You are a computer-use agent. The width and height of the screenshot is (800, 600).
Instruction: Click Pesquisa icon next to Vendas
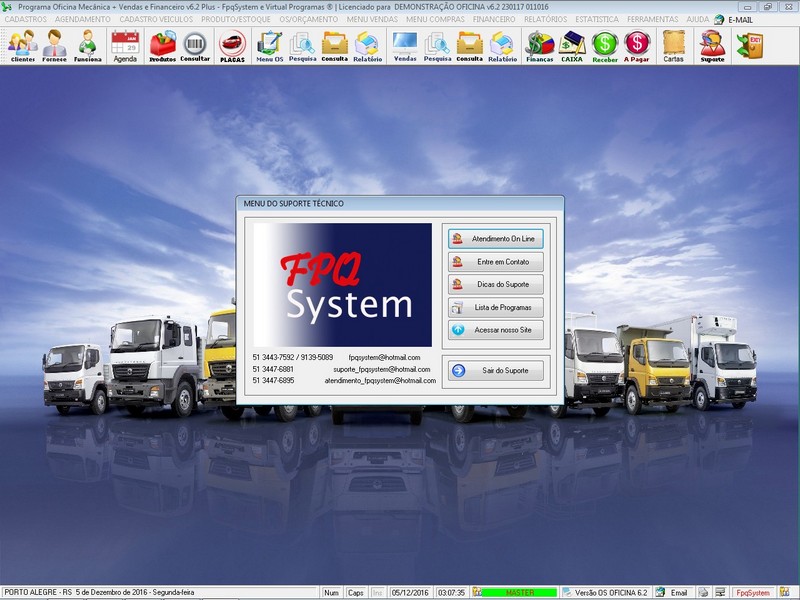pyautogui.click(x=437, y=46)
